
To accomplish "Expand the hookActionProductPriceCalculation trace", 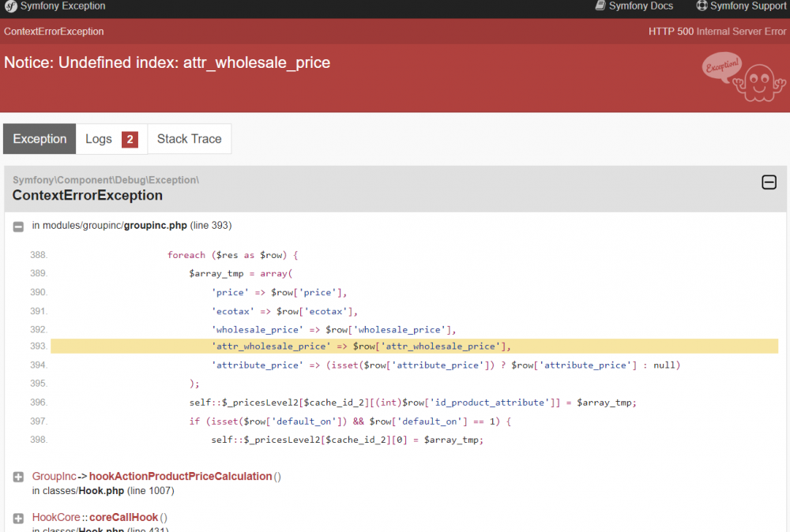I will click(x=18, y=477).
